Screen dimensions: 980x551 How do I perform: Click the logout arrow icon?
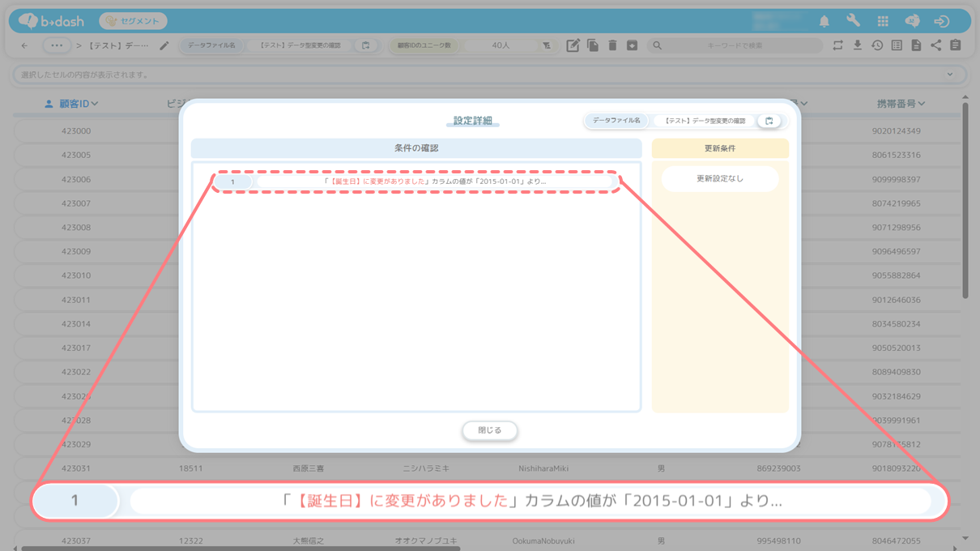point(941,21)
